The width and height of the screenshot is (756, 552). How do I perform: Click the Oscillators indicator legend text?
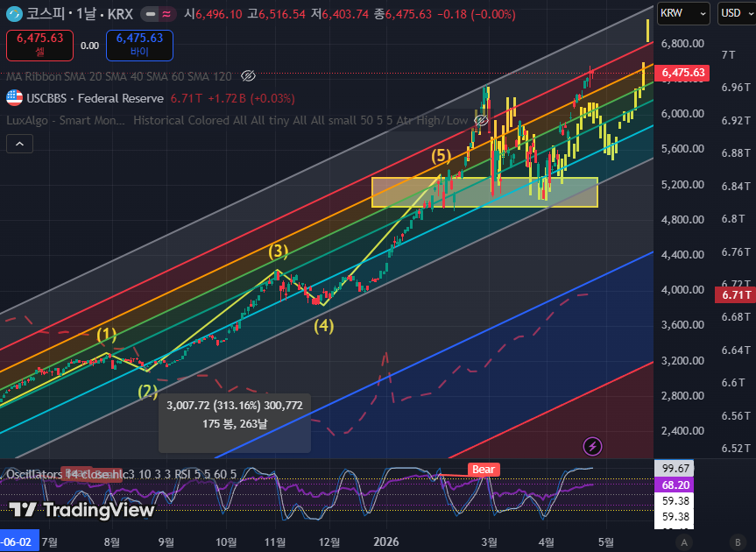(x=121, y=474)
